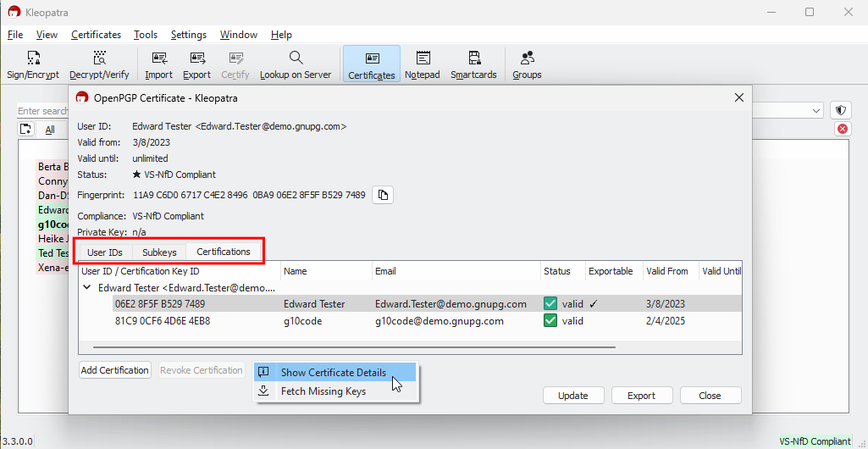Open Lookup on Server

(296, 64)
